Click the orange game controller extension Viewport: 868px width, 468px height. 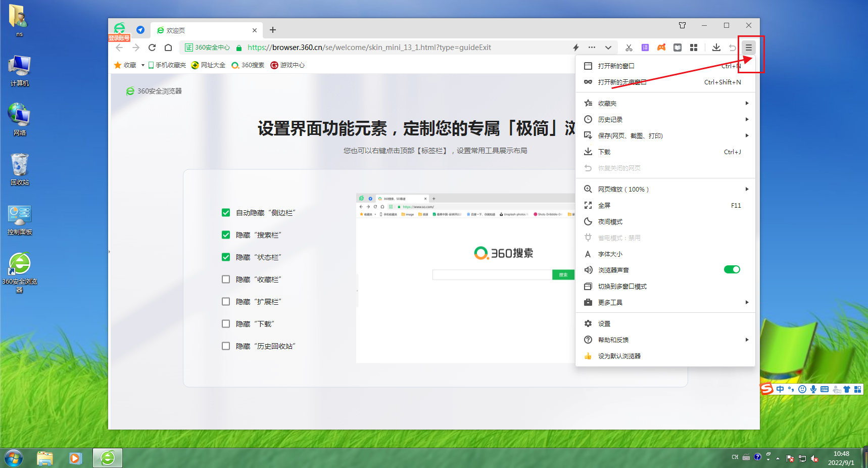pyautogui.click(x=661, y=48)
